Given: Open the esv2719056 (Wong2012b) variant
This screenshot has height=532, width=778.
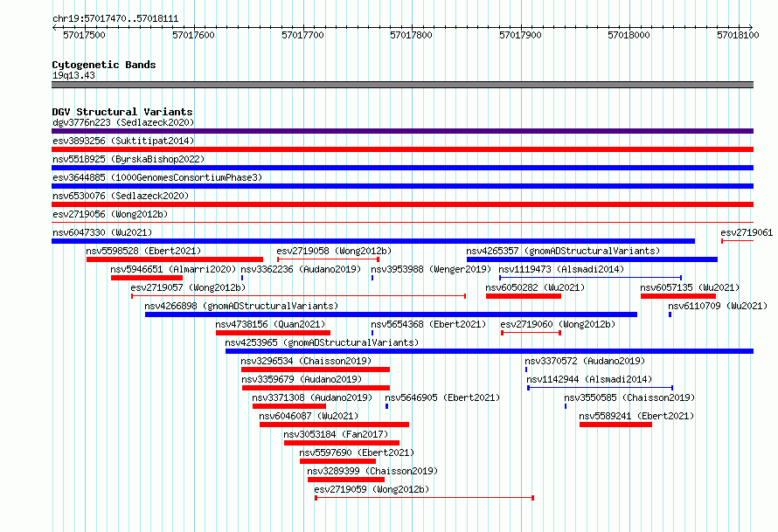Looking at the screenshot, I should coord(110,214).
